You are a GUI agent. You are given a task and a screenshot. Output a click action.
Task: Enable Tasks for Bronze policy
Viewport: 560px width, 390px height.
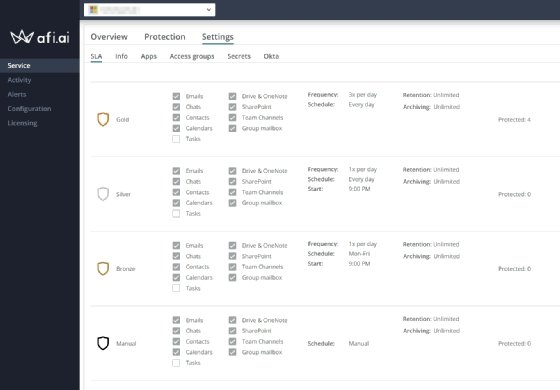[x=176, y=288]
